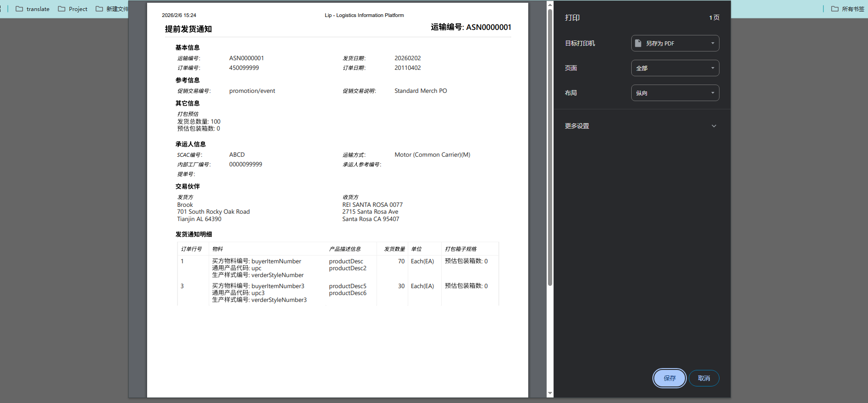Click the Lip - Logistics Information Platform header
The width and height of the screenshot is (868, 403).
[364, 15]
